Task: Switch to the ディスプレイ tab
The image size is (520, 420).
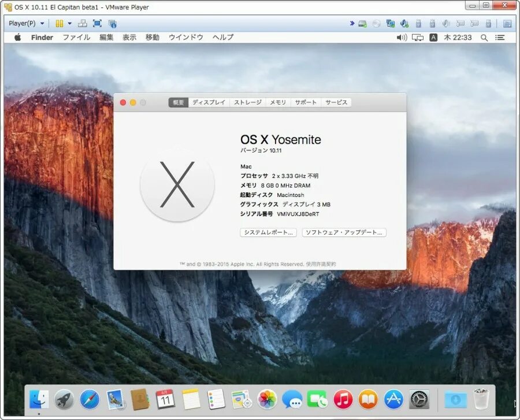Action: (x=209, y=102)
